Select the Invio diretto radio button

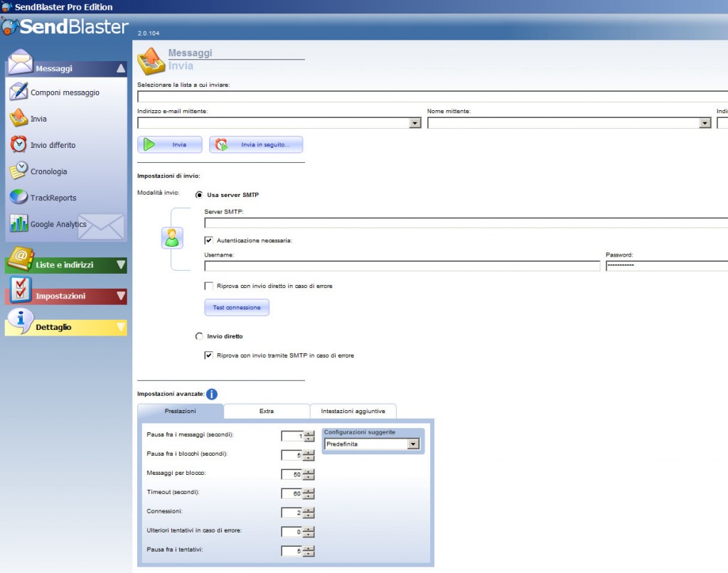199,336
